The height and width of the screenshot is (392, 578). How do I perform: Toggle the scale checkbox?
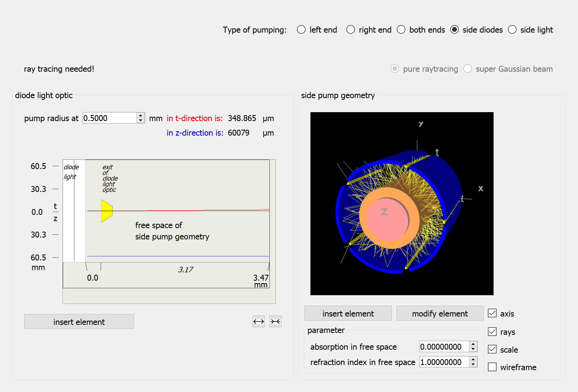pyautogui.click(x=492, y=349)
